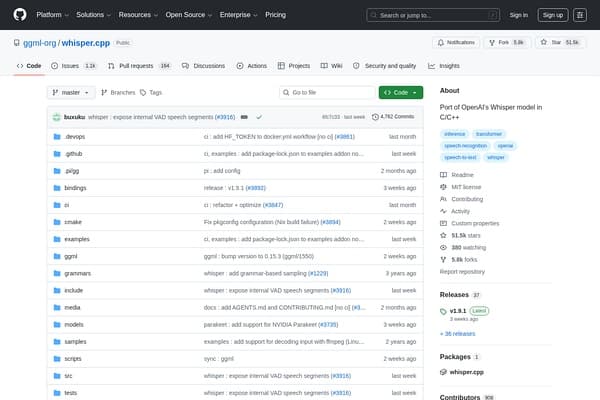Open the .github folder
600x400 pixels.
pyautogui.click(x=73, y=154)
